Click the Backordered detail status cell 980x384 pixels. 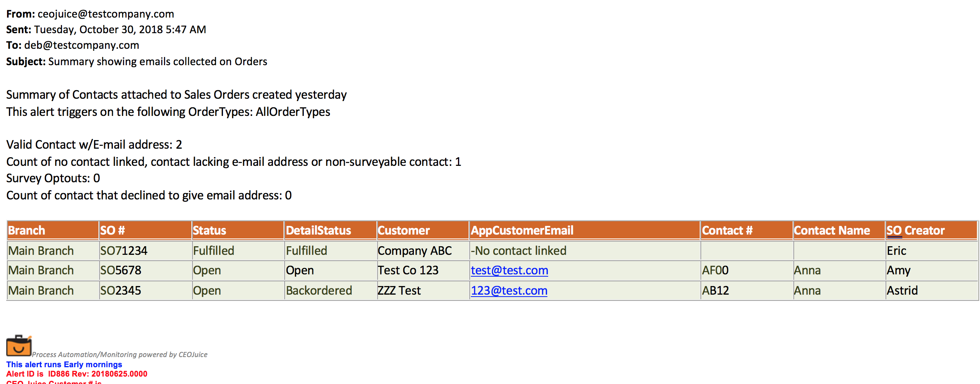330,291
